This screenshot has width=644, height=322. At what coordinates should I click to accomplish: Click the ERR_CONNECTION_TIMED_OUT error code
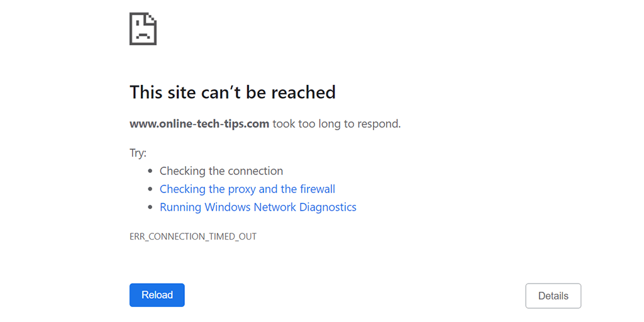point(193,236)
